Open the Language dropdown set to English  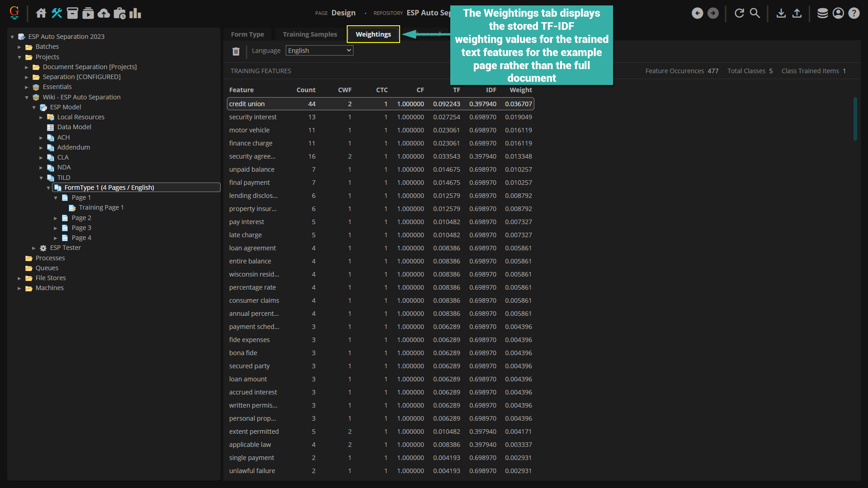click(x=320, y=51)
